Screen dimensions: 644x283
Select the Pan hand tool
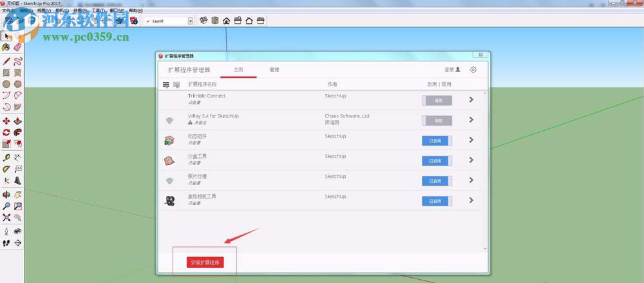point(17,195)
